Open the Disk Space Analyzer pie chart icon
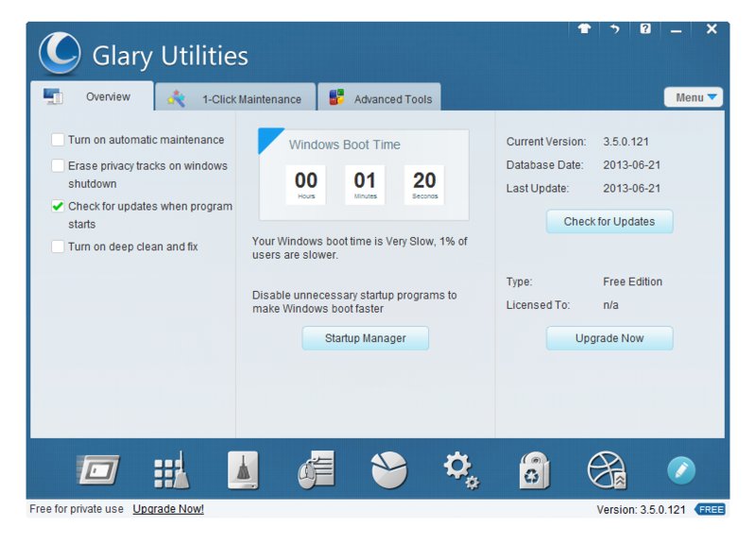Screen dimensions: 756x545 [389, 469]
